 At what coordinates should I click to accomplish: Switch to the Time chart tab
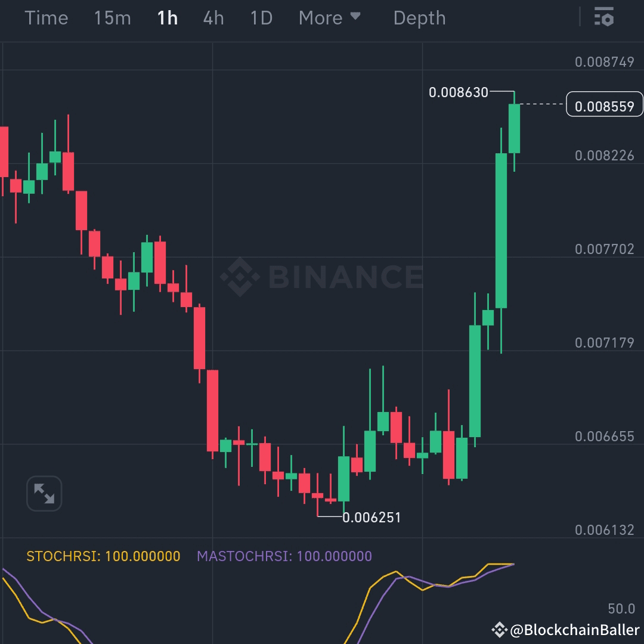(x=47, y=18)
